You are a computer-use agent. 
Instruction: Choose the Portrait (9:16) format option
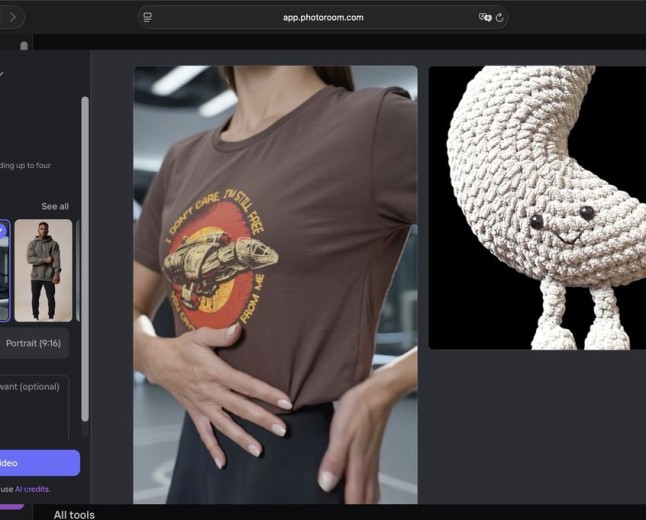coord(34,343)
